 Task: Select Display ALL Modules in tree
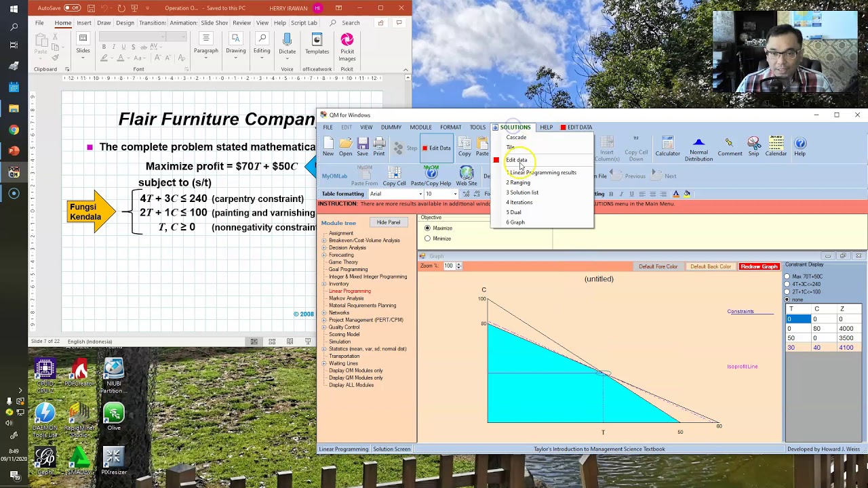pyautogui.click(x=351, y=385)
